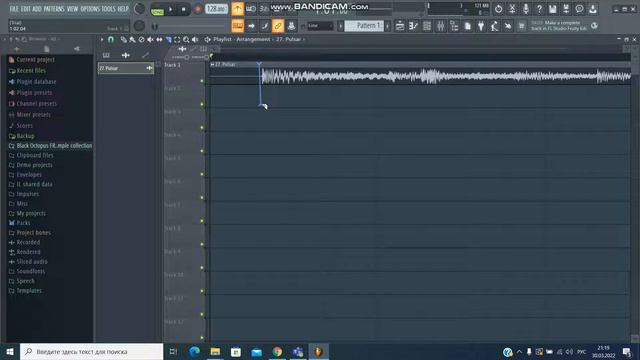This screenshot has width=640, height=360.
Task: Mute Track 1 via its green dot
Action: [x=202, y=81]
